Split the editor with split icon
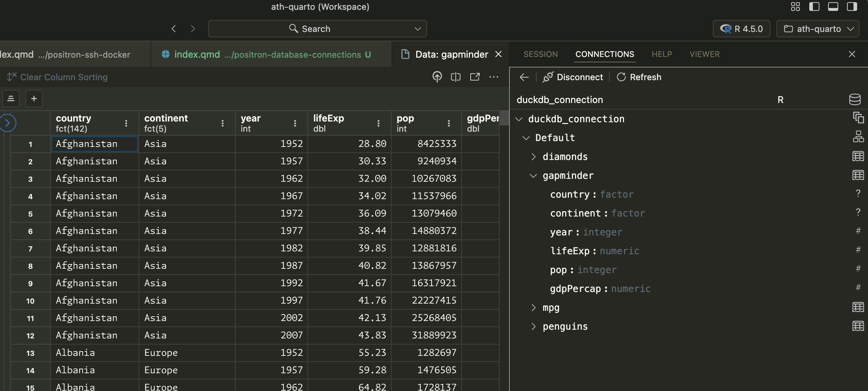The height and width of the screenshot is (391, 868). (x=456, y=77)
